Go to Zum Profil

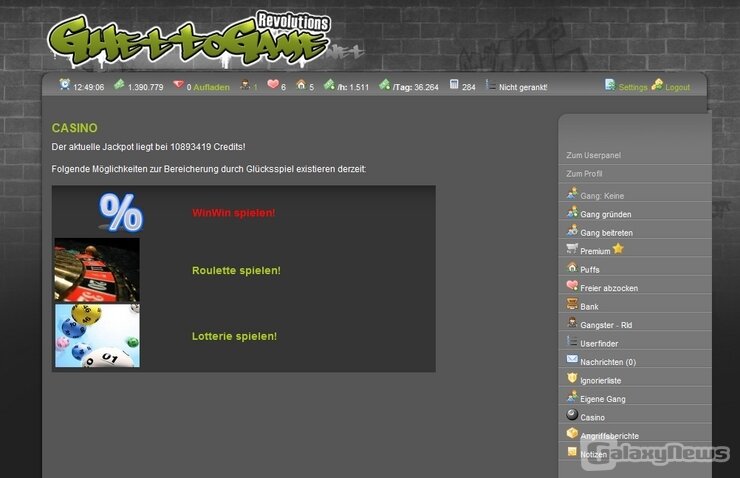[584, 174]
